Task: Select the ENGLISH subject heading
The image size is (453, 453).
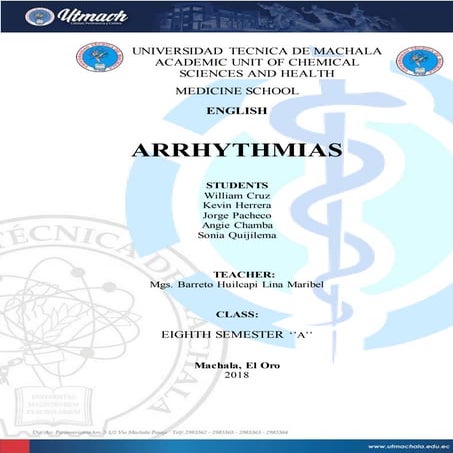Action: pos(237,111)
